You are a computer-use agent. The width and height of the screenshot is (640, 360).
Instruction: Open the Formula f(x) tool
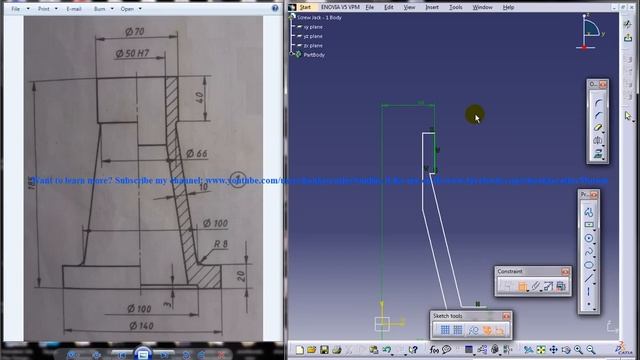(434, 350)
